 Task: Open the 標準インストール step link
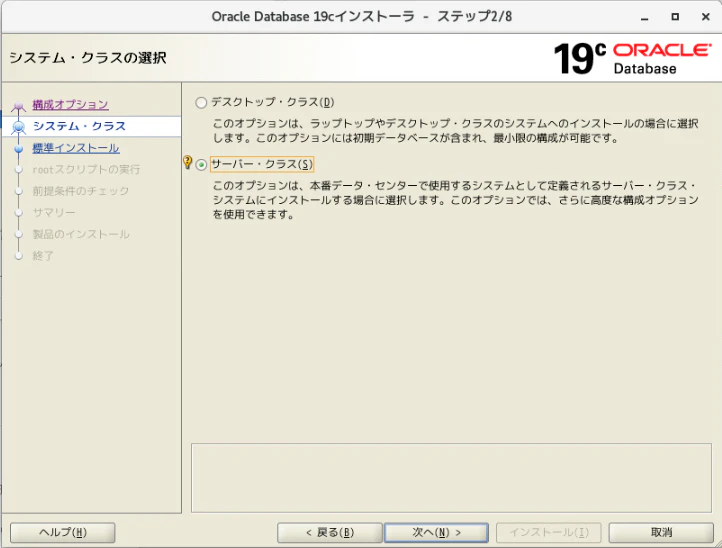76,148
